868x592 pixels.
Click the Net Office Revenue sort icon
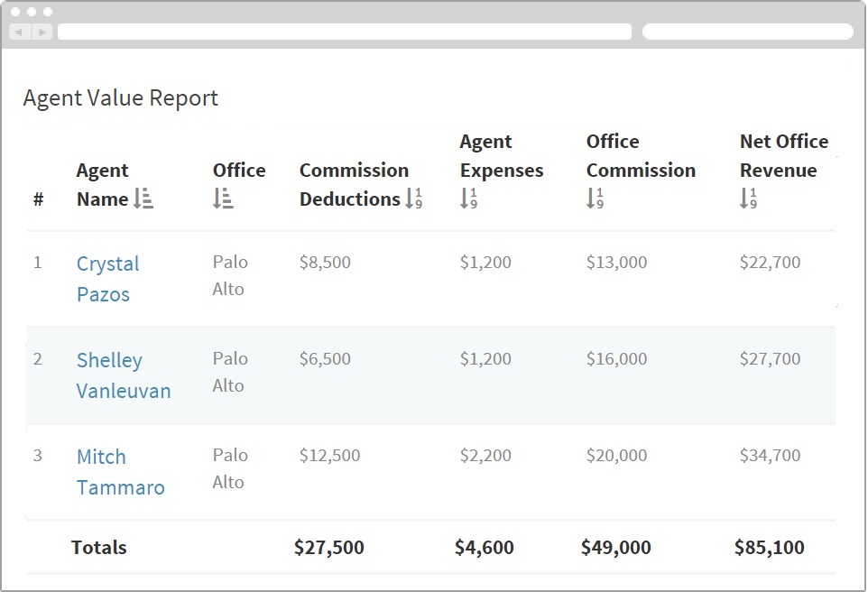749,199
